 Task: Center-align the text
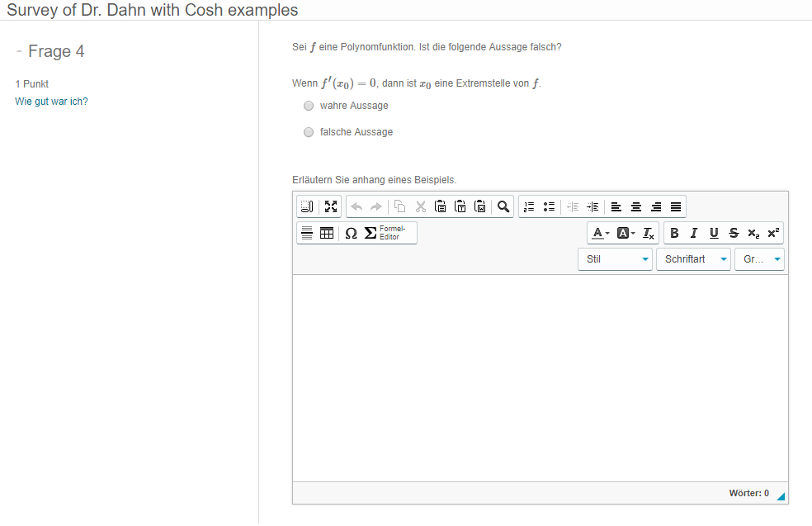click(x=635, y=206)
